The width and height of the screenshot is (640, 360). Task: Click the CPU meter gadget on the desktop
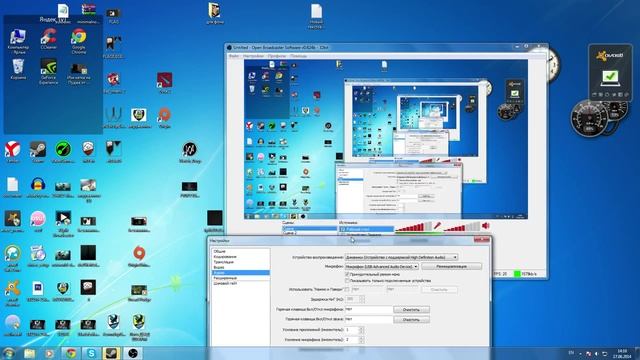coord(589,118)
